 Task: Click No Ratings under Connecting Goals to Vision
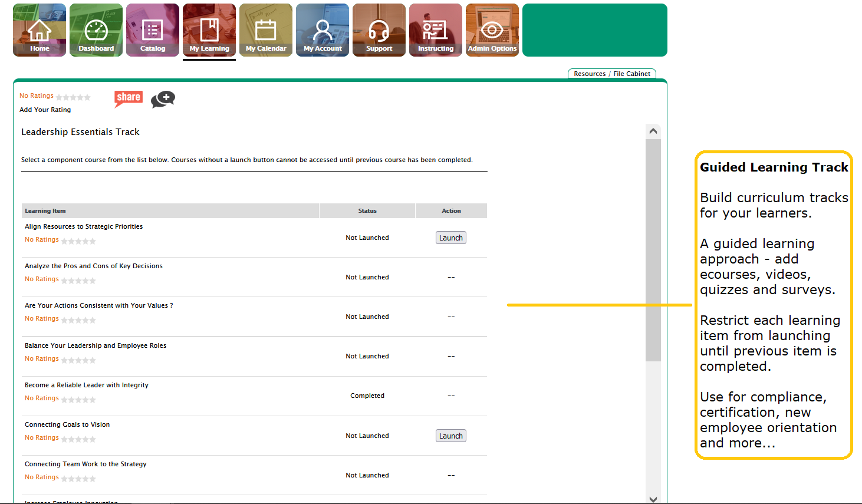(42, 437)
